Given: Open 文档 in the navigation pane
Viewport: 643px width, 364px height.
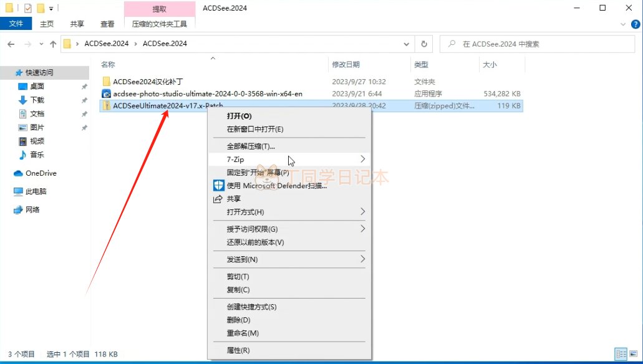Looking at the screenshot, I should point(37,113).
